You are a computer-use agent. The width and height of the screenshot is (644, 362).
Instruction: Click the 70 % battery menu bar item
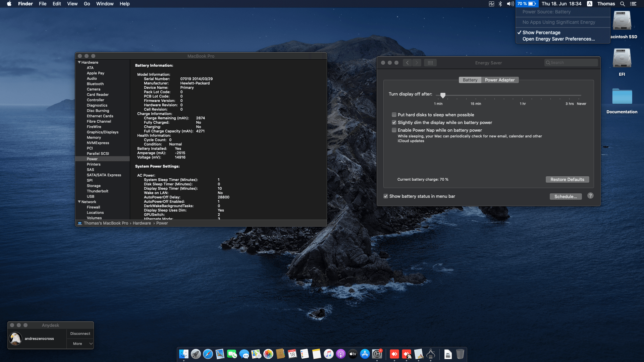(x=526, y=4)
